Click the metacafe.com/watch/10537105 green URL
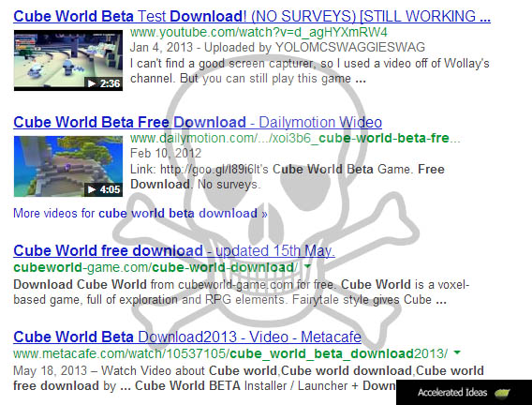Viewport: 532px width, 405px height. point(230,353)
